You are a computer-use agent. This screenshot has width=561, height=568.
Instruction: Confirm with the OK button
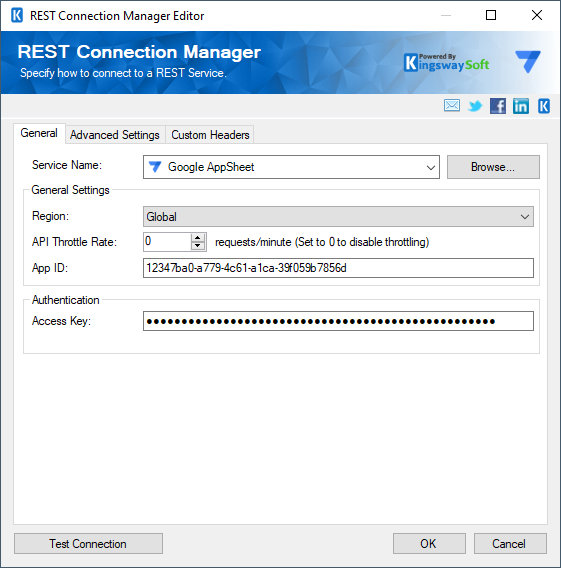pos(429,543)
